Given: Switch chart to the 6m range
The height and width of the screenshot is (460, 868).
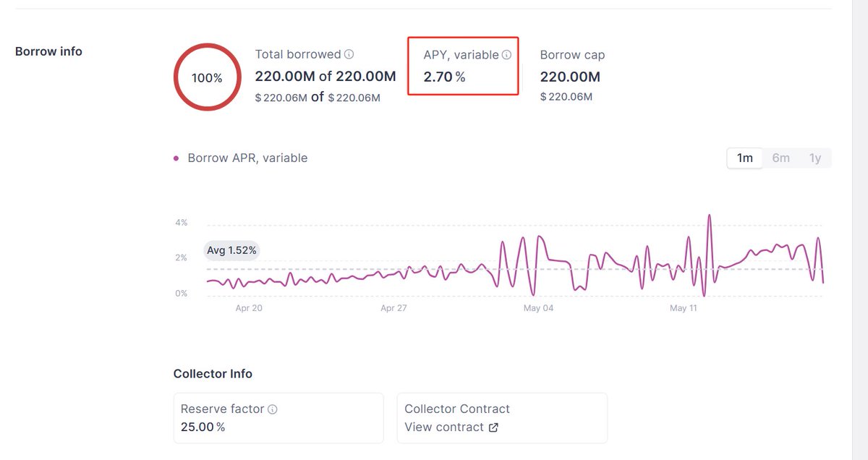Looking at the screenshot, I should pos(780,158).
